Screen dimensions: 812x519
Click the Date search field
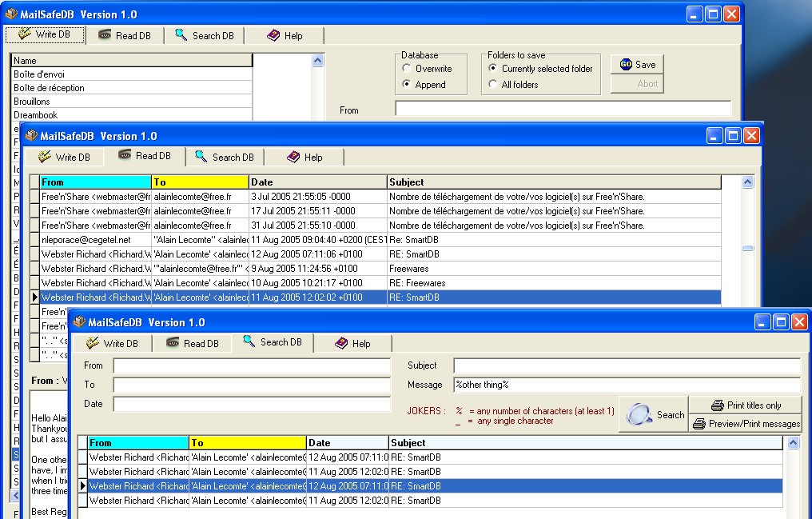point(252,404)
